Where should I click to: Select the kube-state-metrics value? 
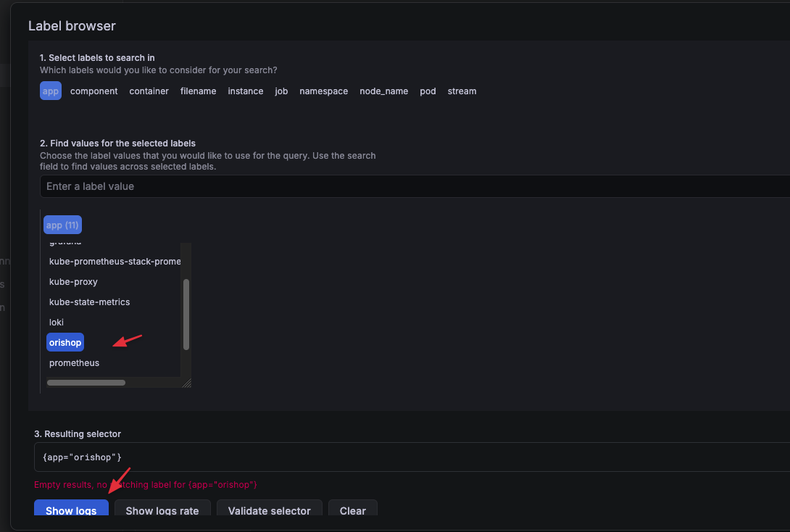point(89,302)
